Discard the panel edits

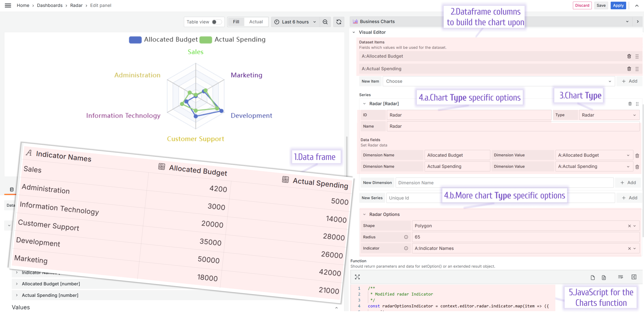coord(582,5)
